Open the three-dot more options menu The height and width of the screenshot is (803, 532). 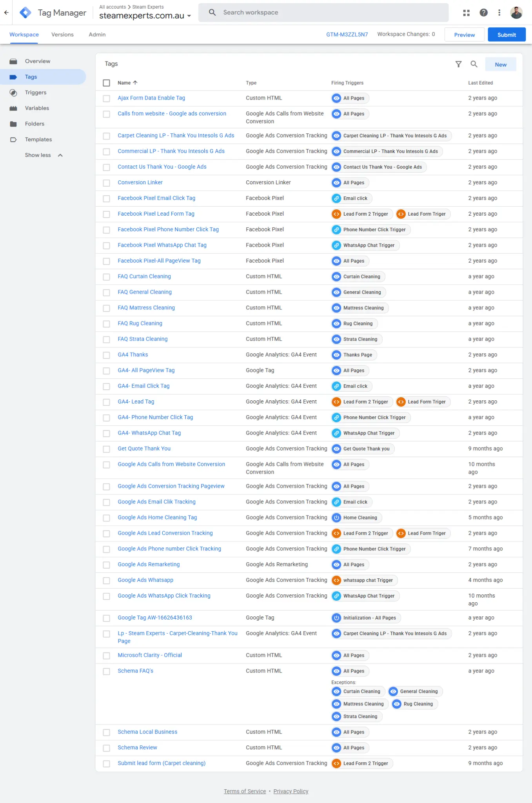coord(499,13)
